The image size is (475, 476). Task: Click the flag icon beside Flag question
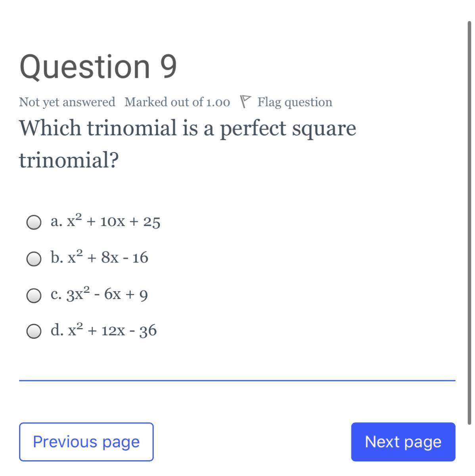tap(246, 102)
